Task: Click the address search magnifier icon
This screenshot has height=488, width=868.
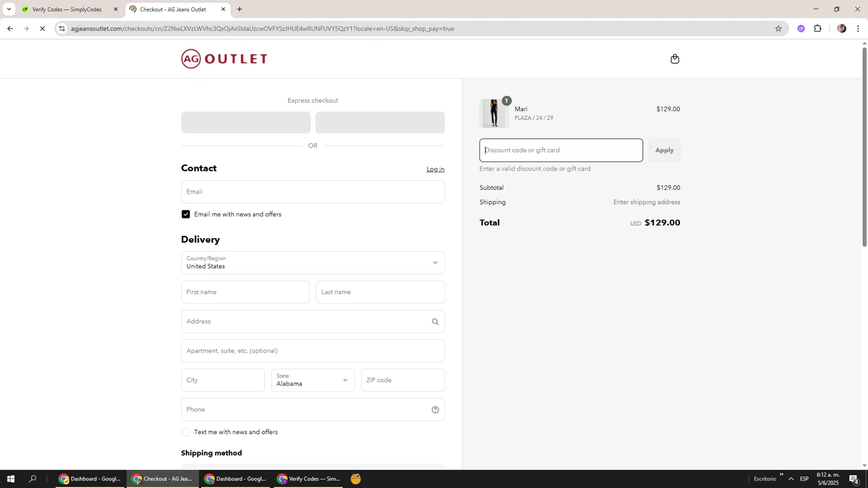Action: [x=435, y=322]
